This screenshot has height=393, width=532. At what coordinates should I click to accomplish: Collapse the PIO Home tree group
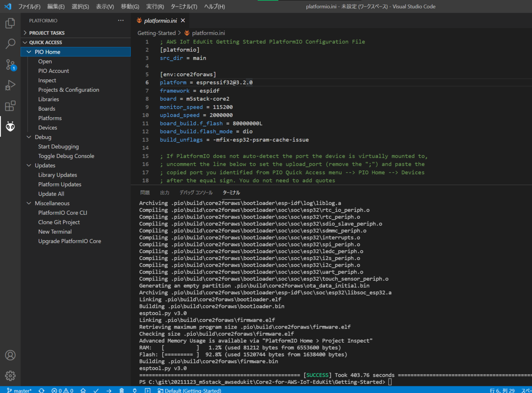[x=29, y=52]
